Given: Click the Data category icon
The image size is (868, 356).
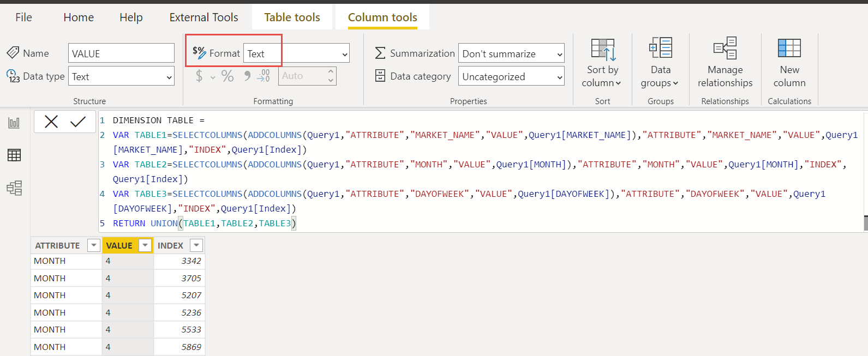Looking at the screenshot, I should (x=380, y=76).
